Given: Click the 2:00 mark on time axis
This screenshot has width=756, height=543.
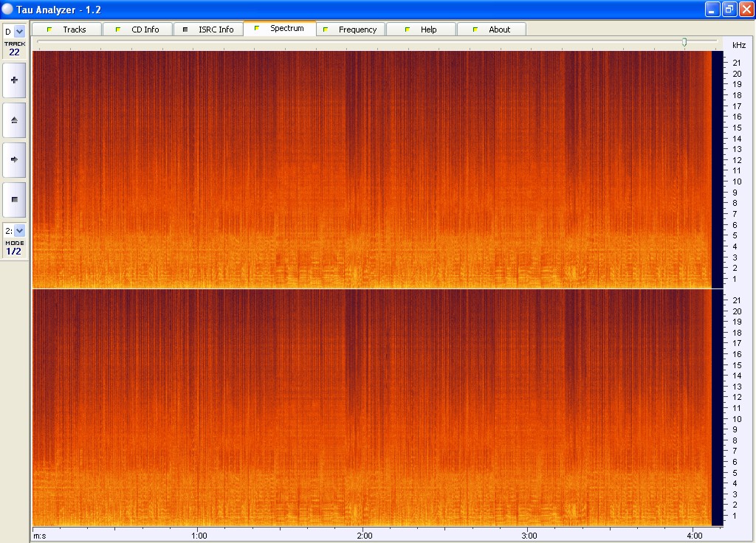Looking at the screenshot, I should 363,535.
